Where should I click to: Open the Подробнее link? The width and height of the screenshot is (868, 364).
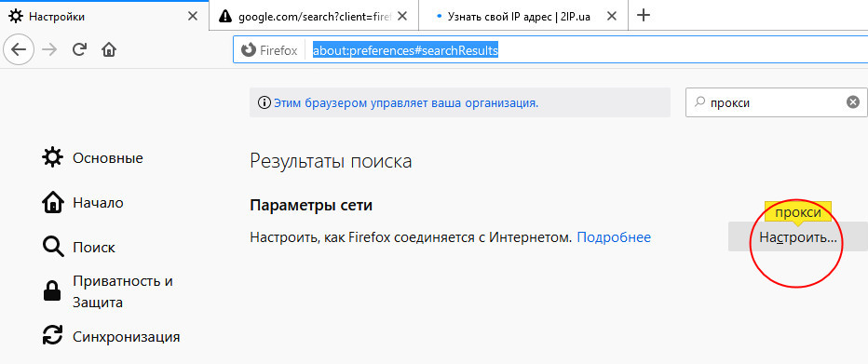click(x=614, y=237)
